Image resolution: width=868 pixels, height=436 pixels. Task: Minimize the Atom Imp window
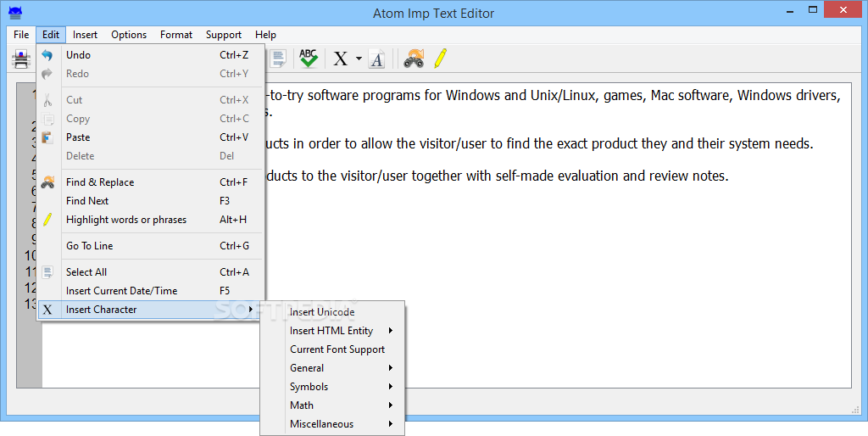[x=788, y=10]
